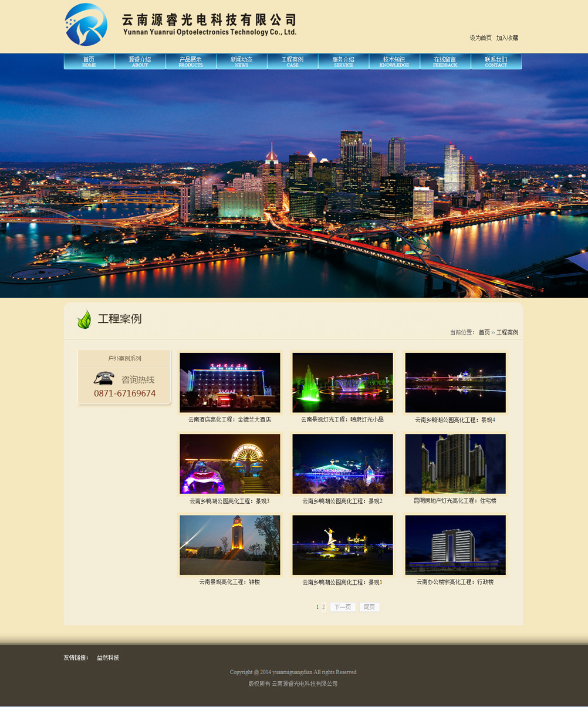View the 喷泉灯光小品 fountain thumbnail
Screen dimensions: 588x707
[x=343, y=382]
